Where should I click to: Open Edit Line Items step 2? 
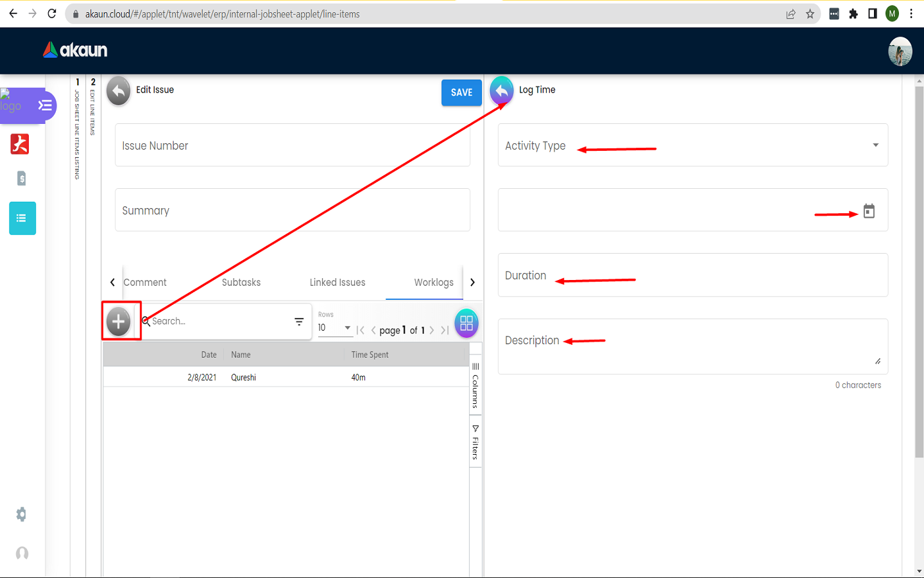pos(93,107)
